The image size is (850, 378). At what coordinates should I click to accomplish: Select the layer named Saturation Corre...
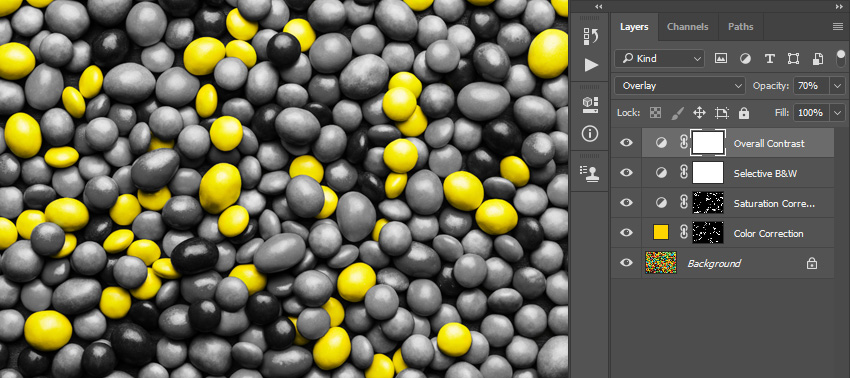coord(774,203)
